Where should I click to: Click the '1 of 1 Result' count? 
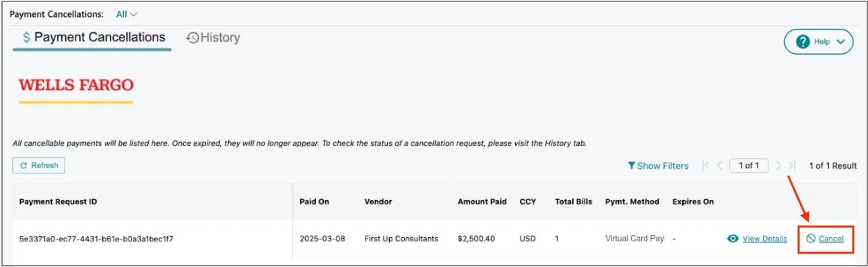[x=832, y=165]
